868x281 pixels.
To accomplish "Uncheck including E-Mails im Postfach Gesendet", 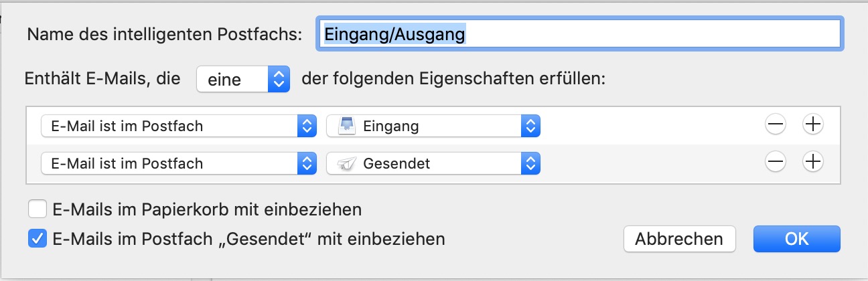I will click(37, 239).
